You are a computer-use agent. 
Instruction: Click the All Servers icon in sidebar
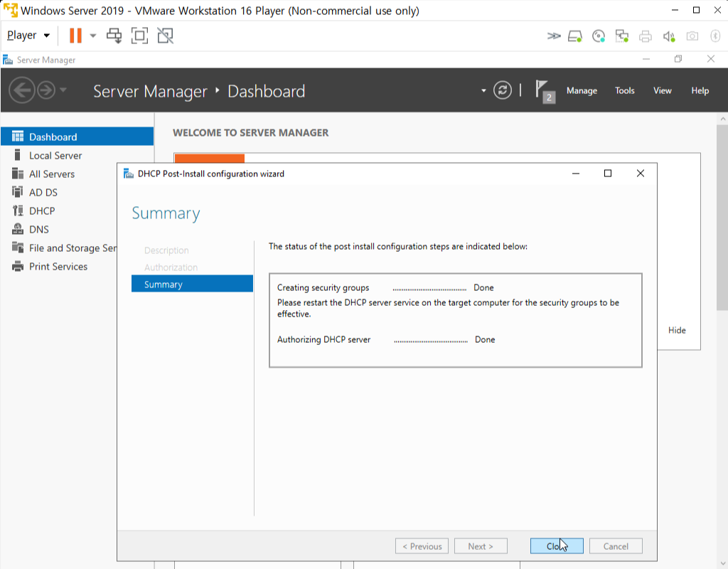point(18,174)
